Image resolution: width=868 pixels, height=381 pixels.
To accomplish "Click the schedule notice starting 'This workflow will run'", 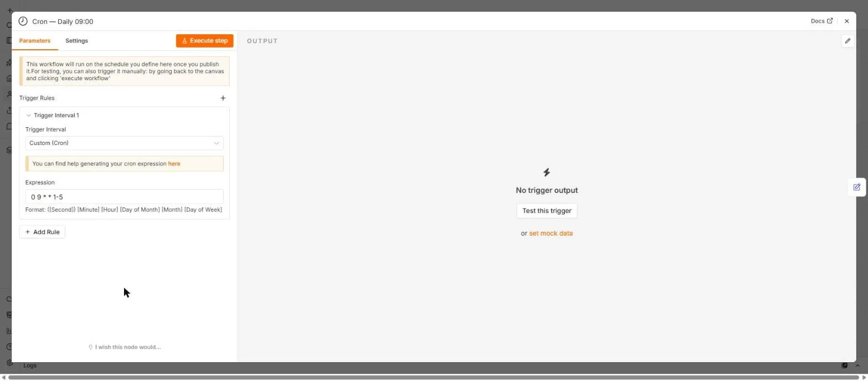I will point(125,71).
